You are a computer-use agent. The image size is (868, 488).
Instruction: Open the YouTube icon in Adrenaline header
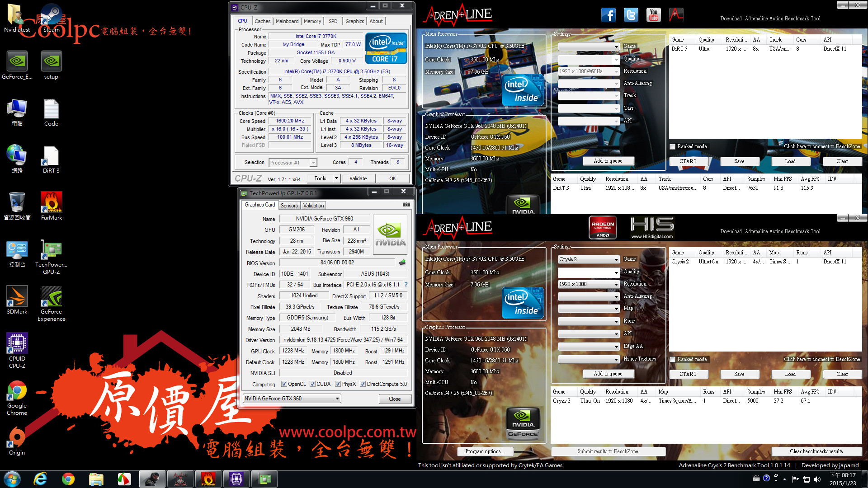coord(654,15)
